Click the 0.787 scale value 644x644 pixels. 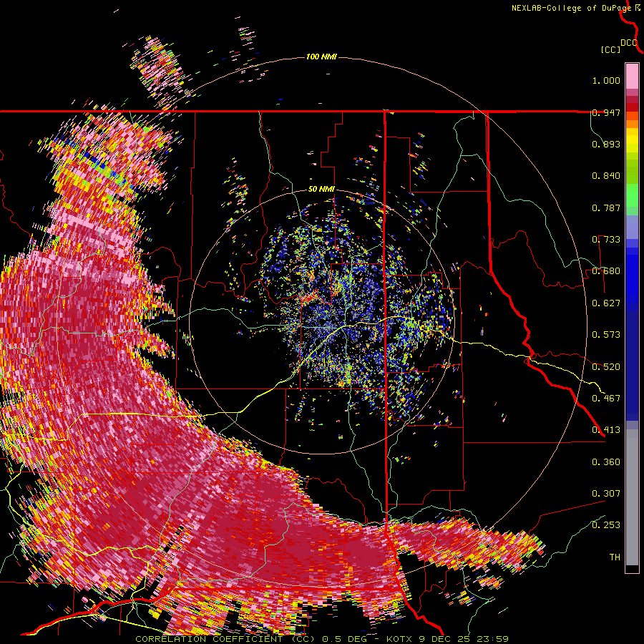tap(606, 208)
